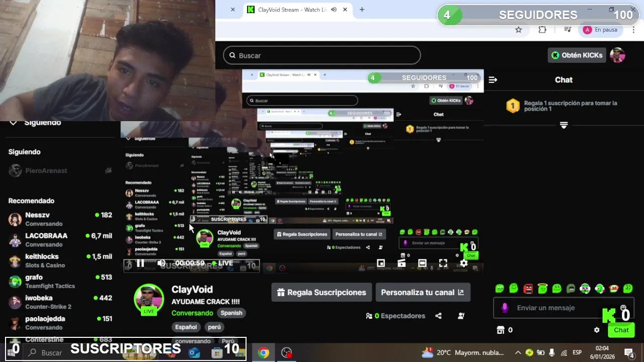
Task: Open Chrome media controls icon
Action: (x=568, y=30)
